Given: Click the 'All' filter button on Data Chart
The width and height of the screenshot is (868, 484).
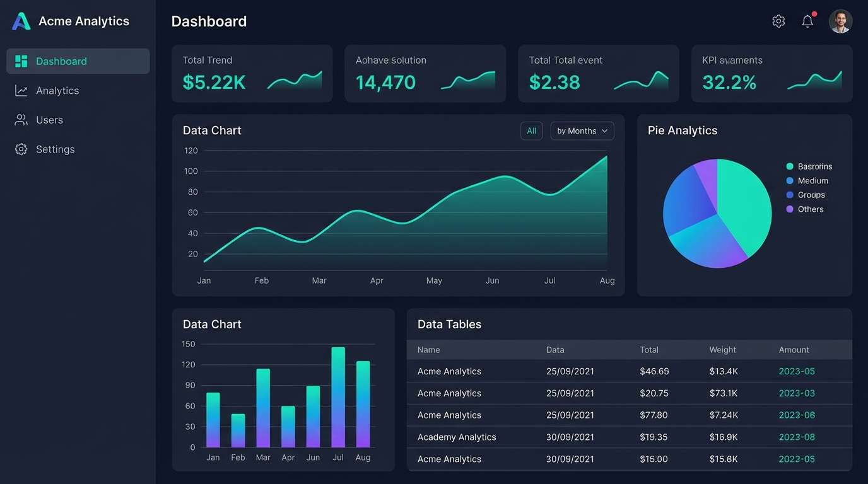Looking at the screenshot, I should (531, 130).
